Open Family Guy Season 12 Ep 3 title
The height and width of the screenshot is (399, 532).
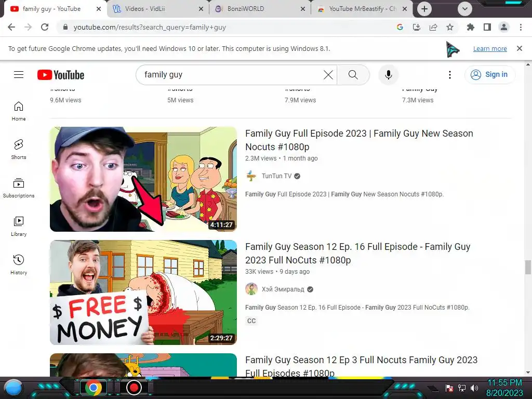[x=362, y=365]
